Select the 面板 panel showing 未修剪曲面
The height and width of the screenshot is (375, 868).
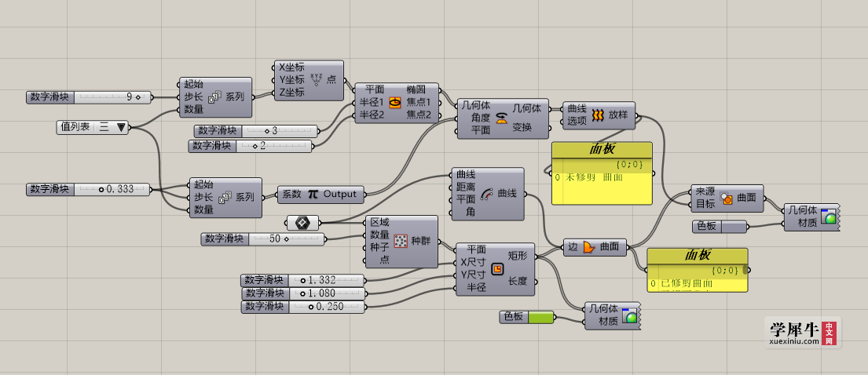[602, 173]
